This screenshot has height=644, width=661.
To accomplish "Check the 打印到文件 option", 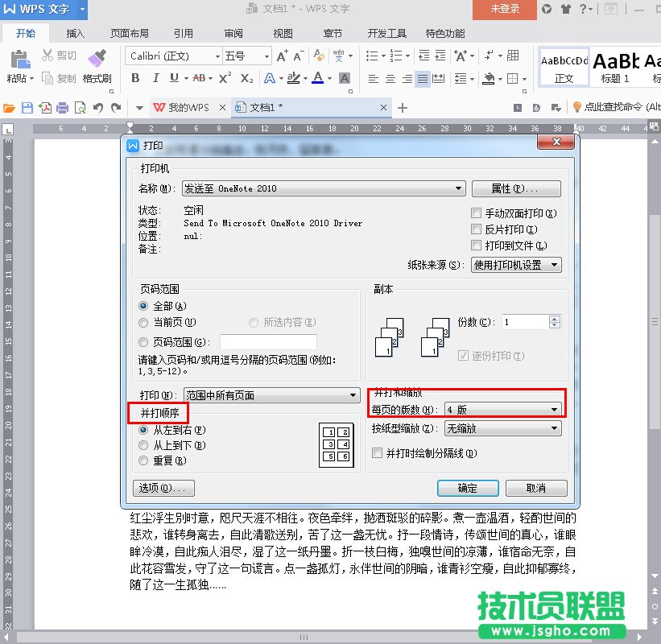I will pyautogui.click(x=477, y=246).
